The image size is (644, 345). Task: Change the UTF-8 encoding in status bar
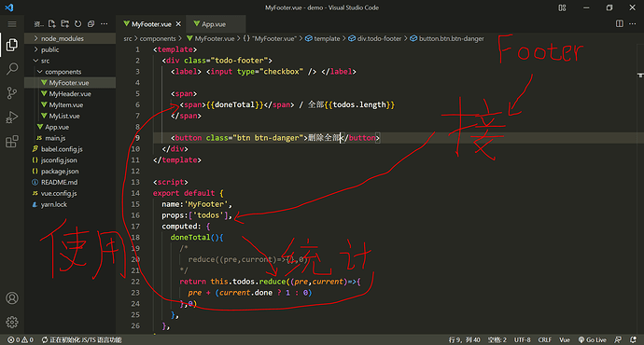click(523, 339)
